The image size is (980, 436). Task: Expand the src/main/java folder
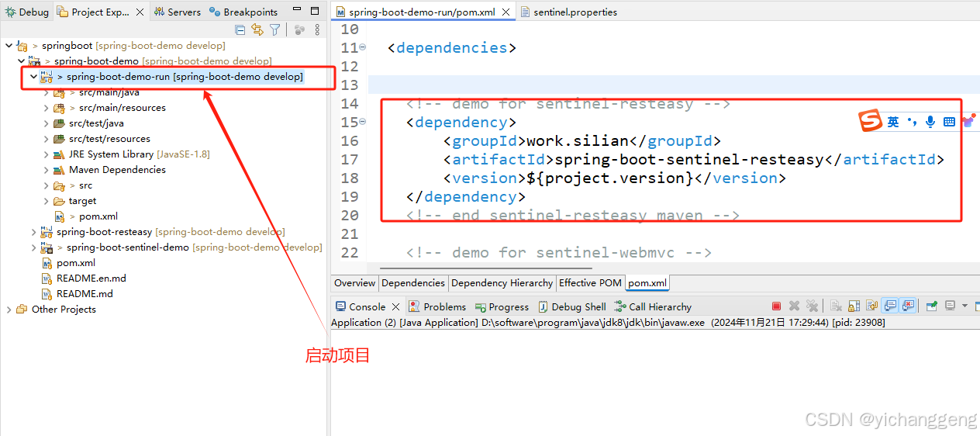pyautogui.click(x=46, y=92)
